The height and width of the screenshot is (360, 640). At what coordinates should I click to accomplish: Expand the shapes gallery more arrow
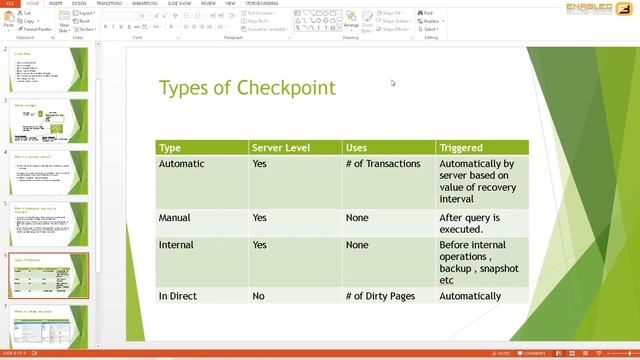click(x=340, y=28)
